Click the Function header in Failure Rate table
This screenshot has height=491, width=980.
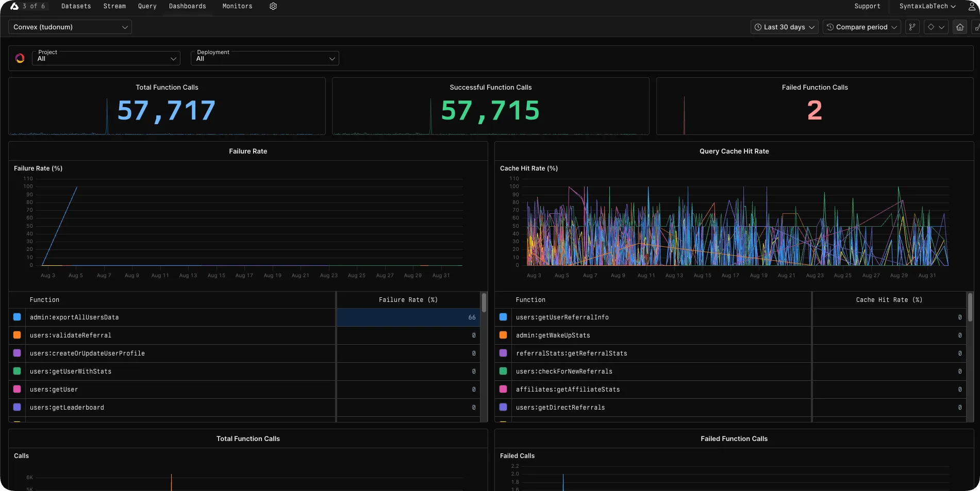[44, 300]
